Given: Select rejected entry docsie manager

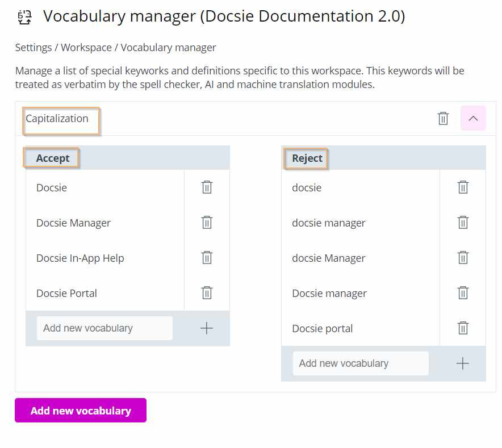Looking at the screenshot, I should click(328, 223).
